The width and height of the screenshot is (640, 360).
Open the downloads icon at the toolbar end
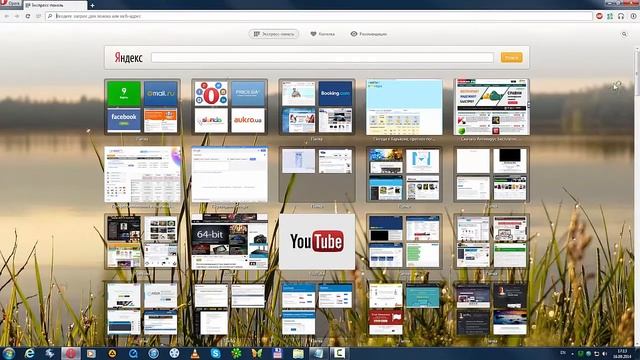[633, 16]
